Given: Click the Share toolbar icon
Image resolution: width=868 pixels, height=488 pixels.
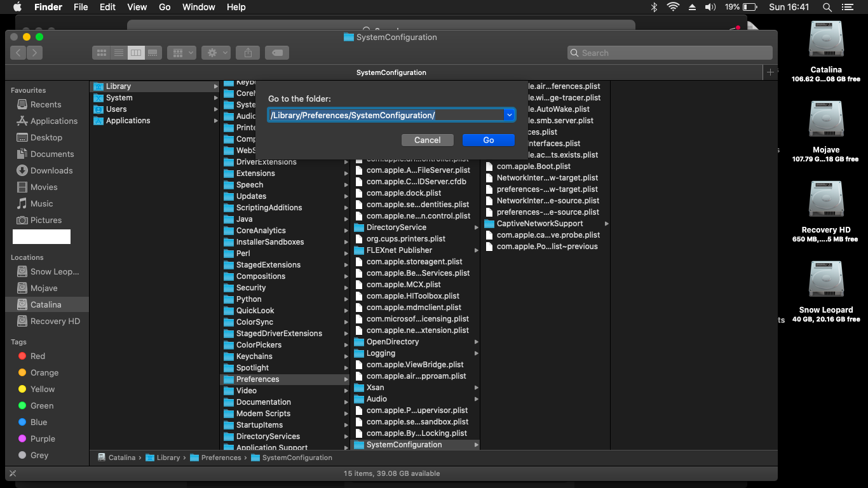Looking at the screenshot, I should point(248,53).
